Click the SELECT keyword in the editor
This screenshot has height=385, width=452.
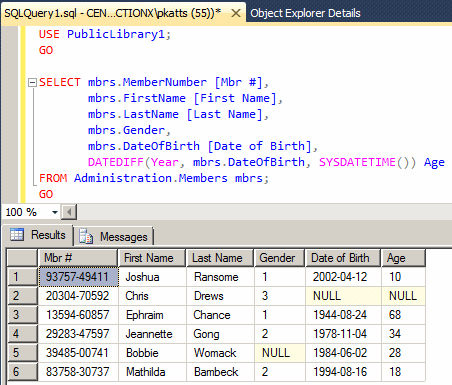pyautogui.click(x=60, y=82)
